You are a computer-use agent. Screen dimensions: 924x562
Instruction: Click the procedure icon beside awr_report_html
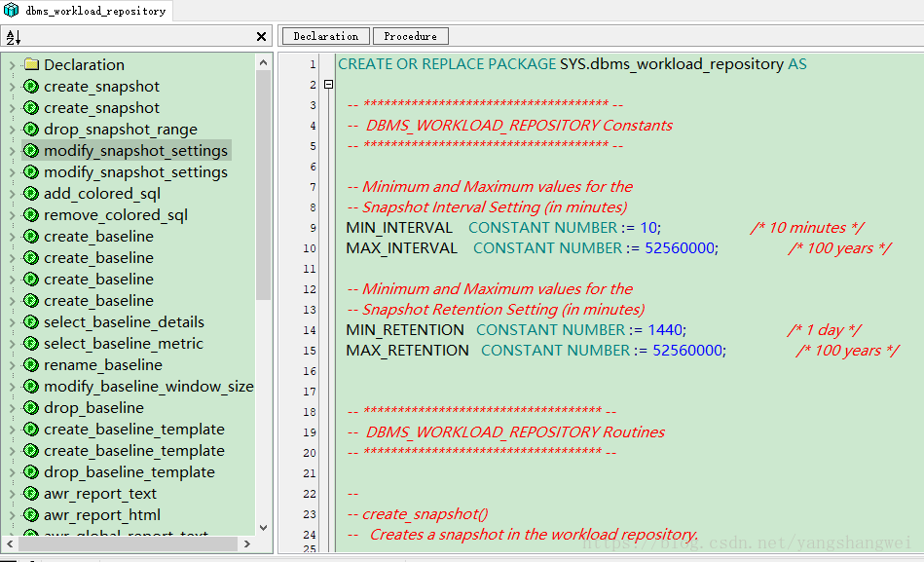(x=30, y=515)
